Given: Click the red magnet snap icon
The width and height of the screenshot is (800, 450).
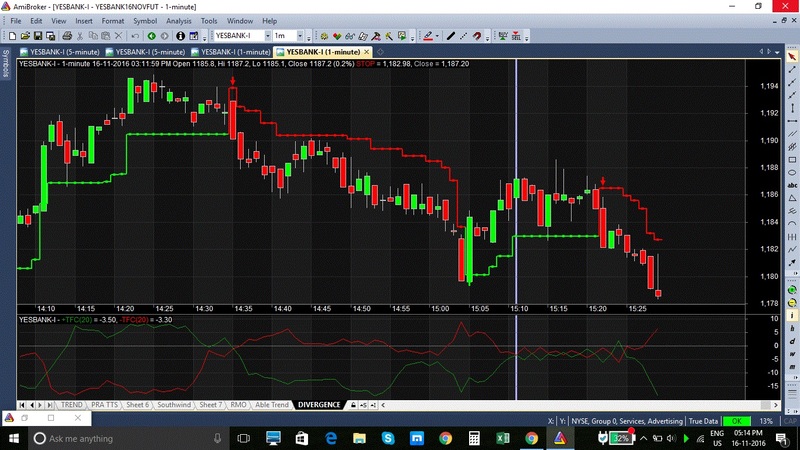Looking at the screenshot, I should 477,36.
